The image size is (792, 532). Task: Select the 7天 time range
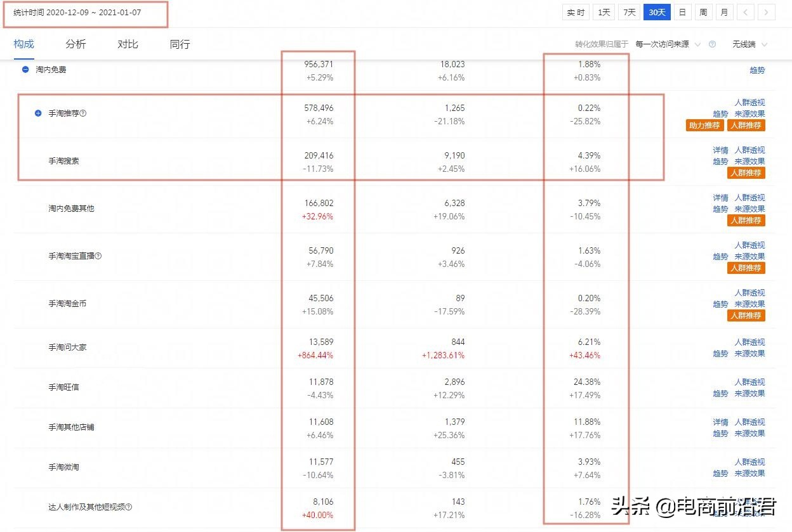pos(630,13)
